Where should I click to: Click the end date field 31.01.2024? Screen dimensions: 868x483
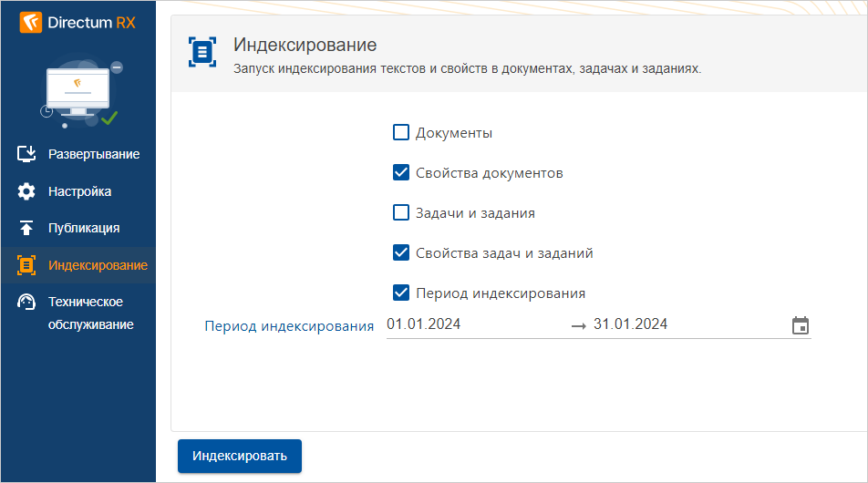[630, 324]
